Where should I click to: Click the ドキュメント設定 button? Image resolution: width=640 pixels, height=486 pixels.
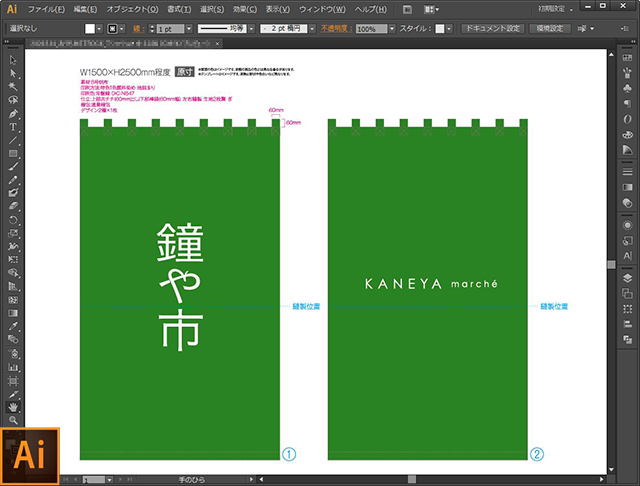[x=492, y=29]
